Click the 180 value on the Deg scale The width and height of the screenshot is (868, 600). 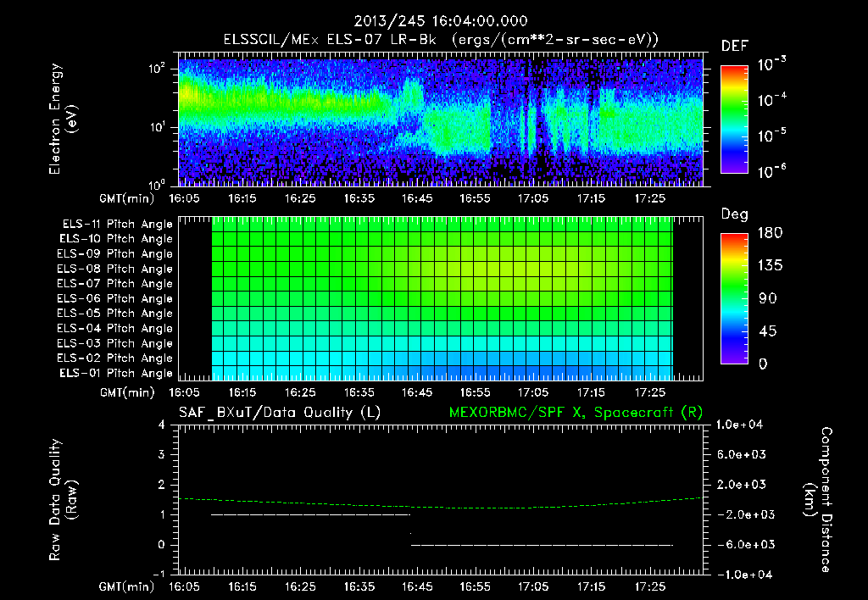click(x=770, y=233)
